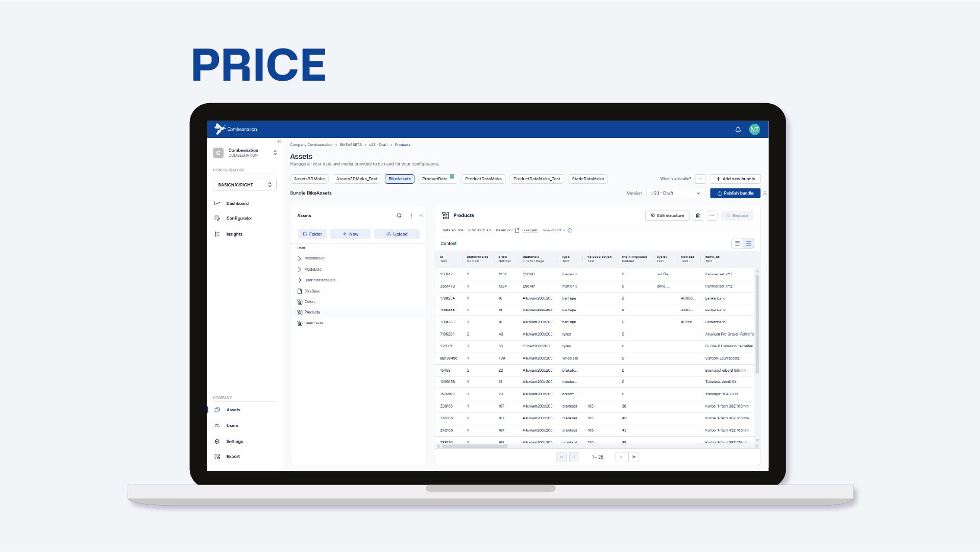This screenshot has width=980, height=552.
Task: Expand the UserInterfaceData folder
Action: 300,280
